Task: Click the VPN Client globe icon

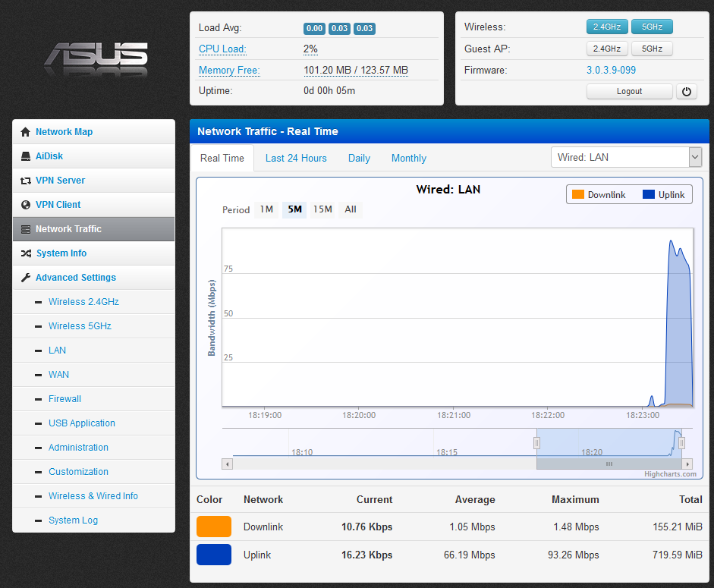Action: click(x=26, y=205)
